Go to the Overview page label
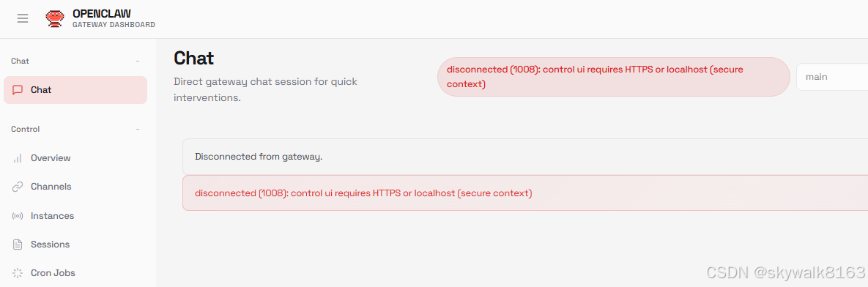The height and width of the screenshot is (287, 868). (x=51, y=158)
